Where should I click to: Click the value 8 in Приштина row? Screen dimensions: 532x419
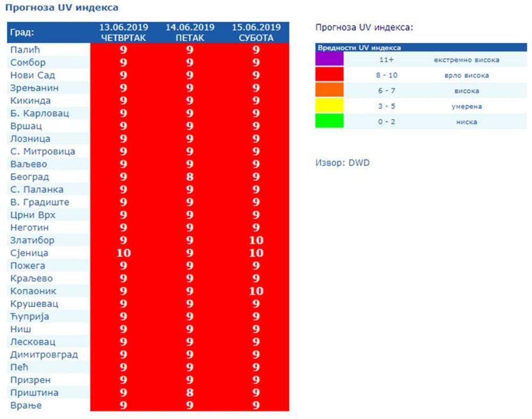[189, 393]
